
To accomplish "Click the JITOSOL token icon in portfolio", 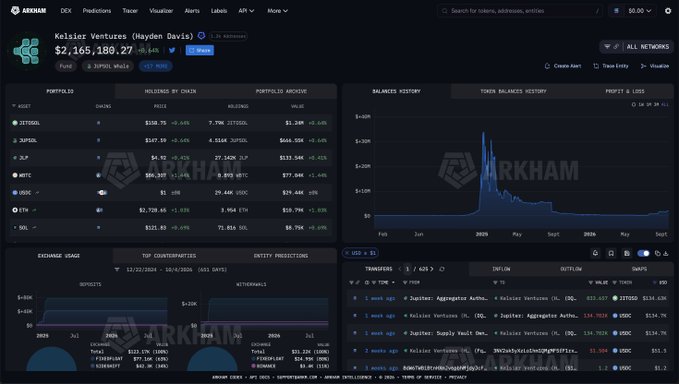I will click(x=15, y=123).
